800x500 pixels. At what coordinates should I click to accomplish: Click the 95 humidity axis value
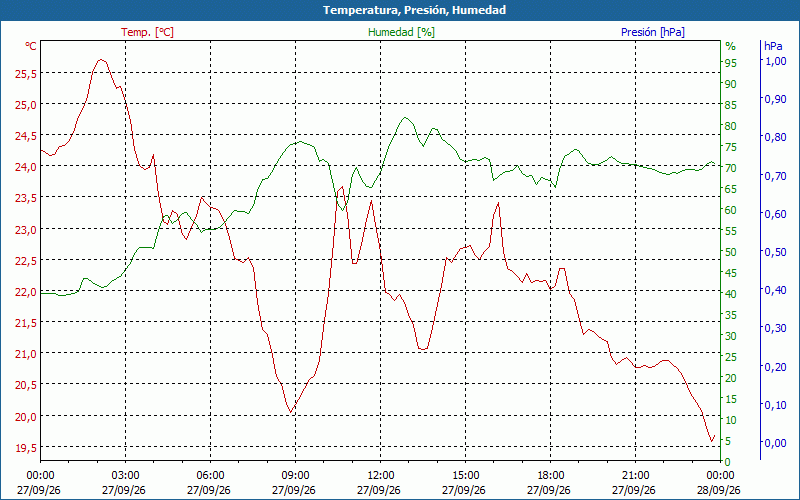[731, 63]
